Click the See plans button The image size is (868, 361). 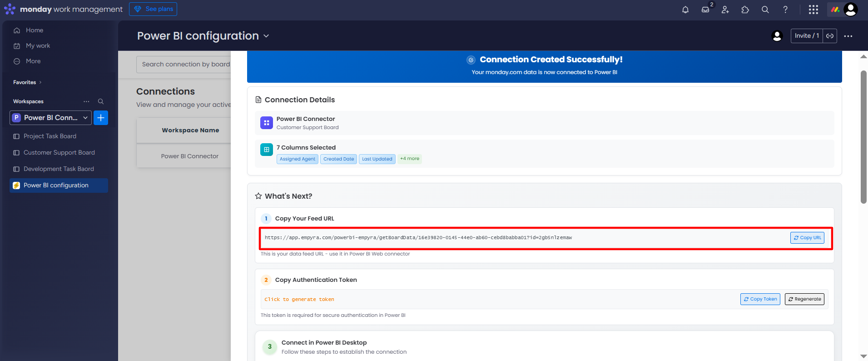coord(153,9)
